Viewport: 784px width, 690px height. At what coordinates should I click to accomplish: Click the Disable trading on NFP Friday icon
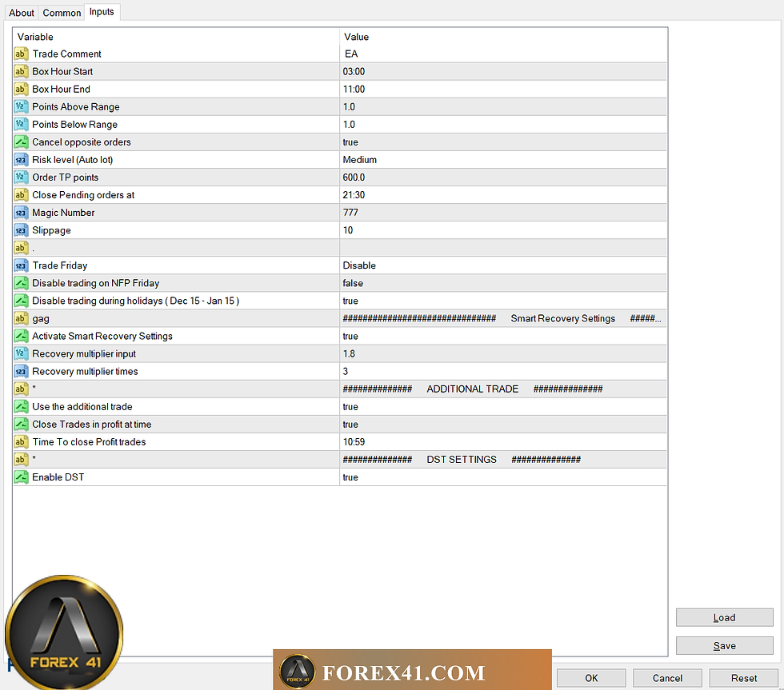[x=21, y=283]
